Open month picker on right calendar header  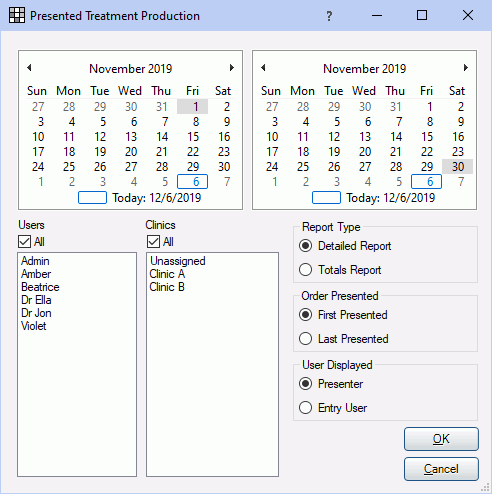(365, 69)
